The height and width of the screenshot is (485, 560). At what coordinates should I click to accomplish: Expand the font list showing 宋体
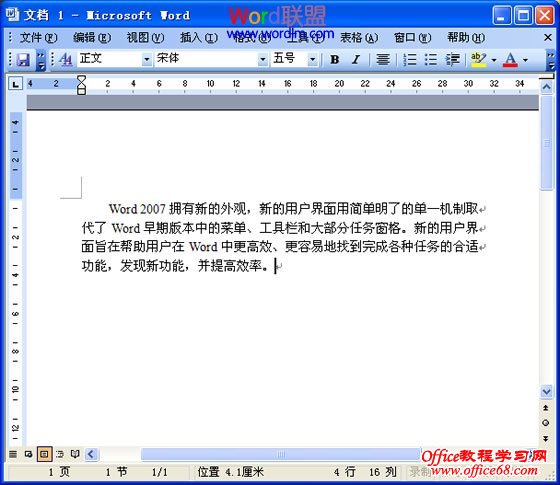click(262, 59)
